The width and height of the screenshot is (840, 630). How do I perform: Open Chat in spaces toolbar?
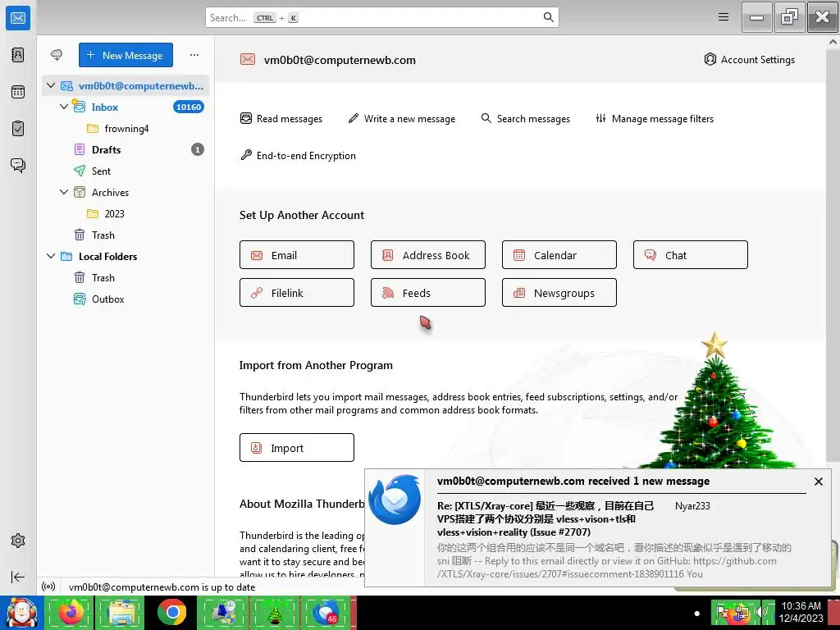click(x=18, y=165)
